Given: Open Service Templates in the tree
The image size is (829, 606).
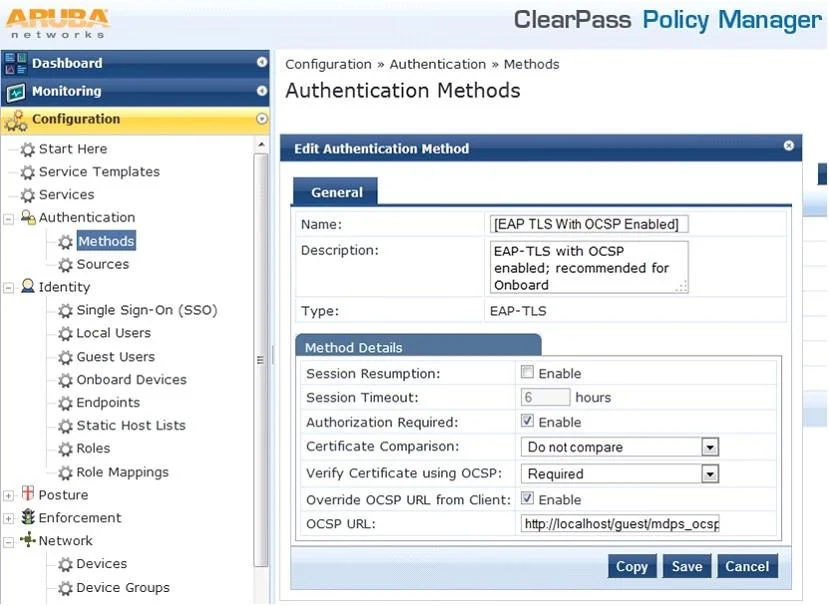Looking at the screenshot, I should (x=99, y=172).
